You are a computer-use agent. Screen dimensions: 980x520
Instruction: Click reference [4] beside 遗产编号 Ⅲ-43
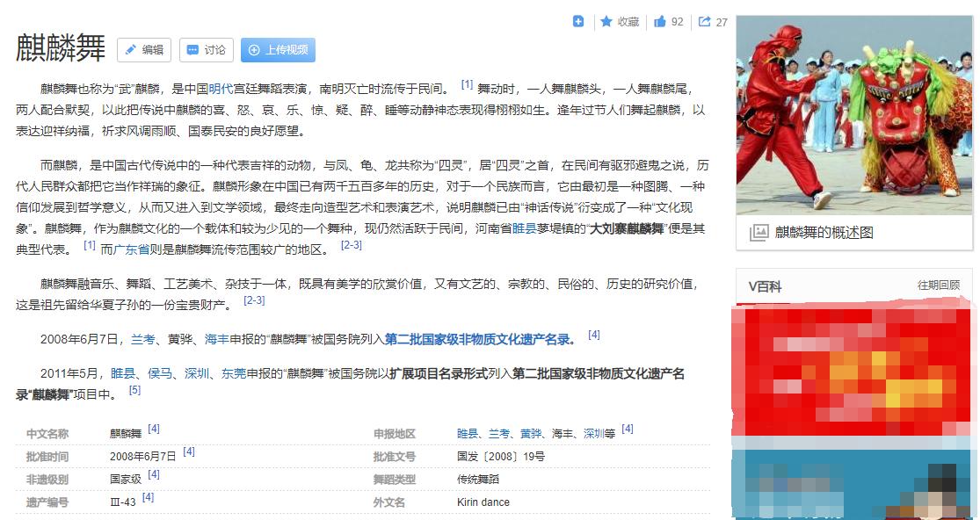(x=149, y=497)
